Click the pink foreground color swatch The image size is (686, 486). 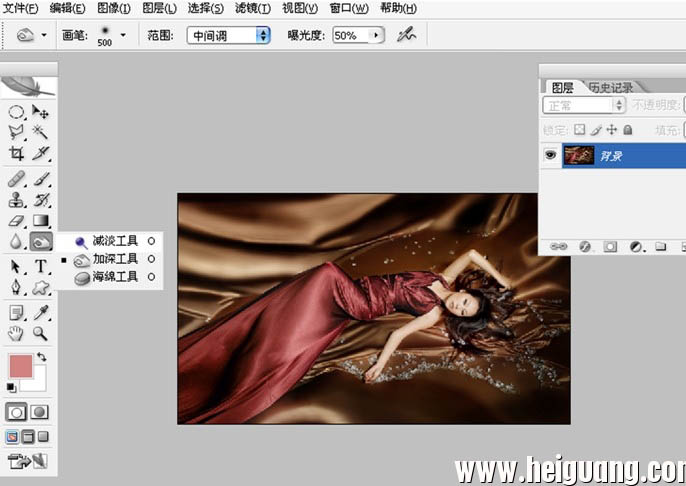[x=21, y=366]
